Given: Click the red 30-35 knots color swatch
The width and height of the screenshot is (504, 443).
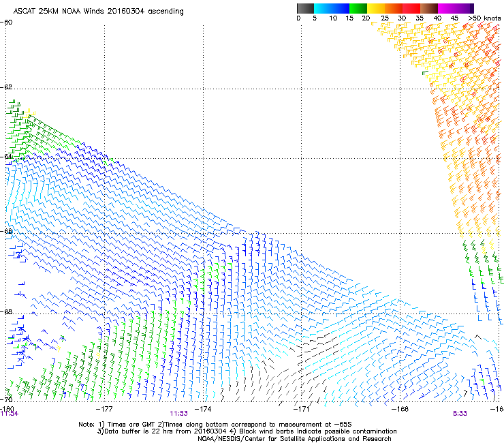Looking at the screenshot, I should click(x=411, y=9).
